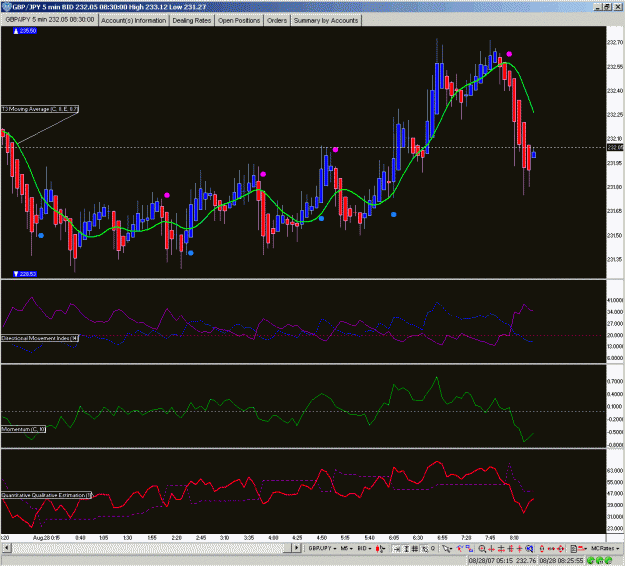The image size is (625, 566).
Task: Click the status bar time 08/28 08:25:55
Action: [561, 560]
